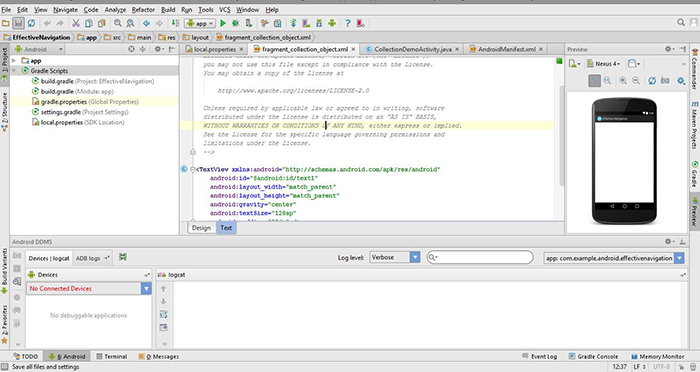Open the app run configuration dropdown
The image size is (700, 372).
point(200,23)
